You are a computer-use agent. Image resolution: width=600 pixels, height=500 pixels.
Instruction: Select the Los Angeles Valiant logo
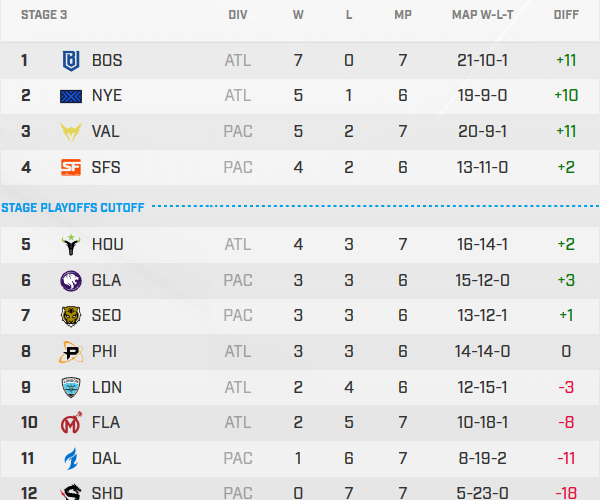click(x=71, y=132)
